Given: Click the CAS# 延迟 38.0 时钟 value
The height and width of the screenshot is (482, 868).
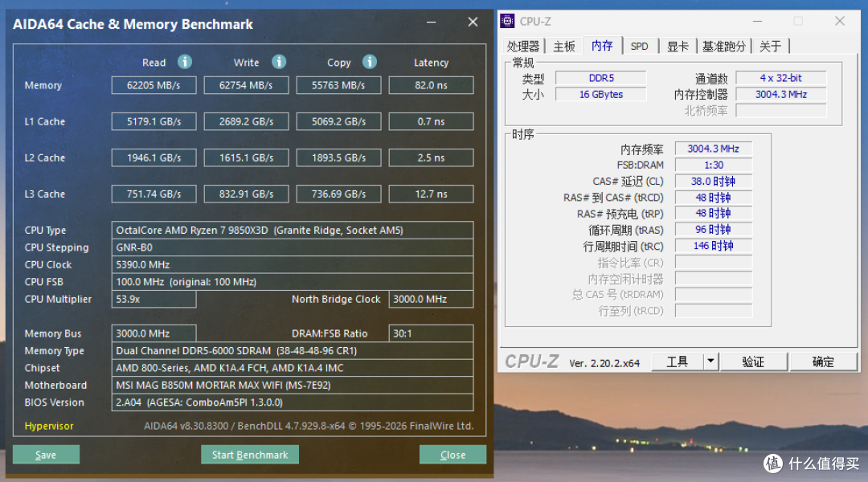Looking at the screenshot, I should pos(714,182).
